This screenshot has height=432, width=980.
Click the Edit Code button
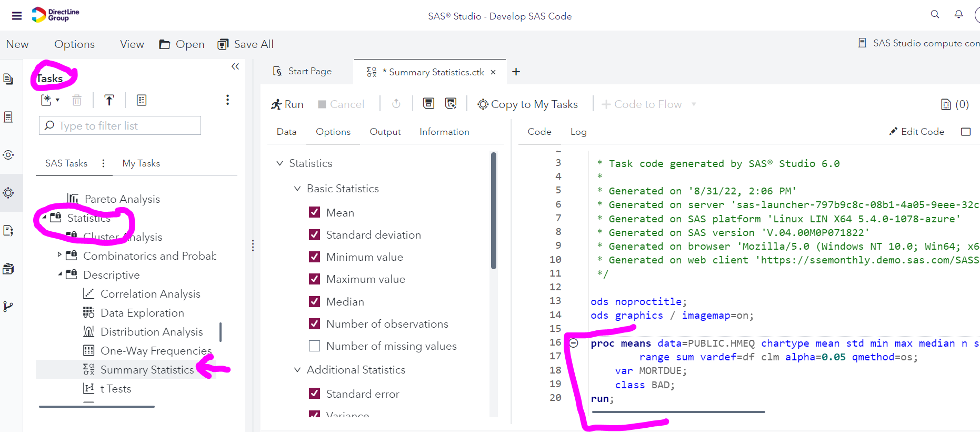(916, 132)
